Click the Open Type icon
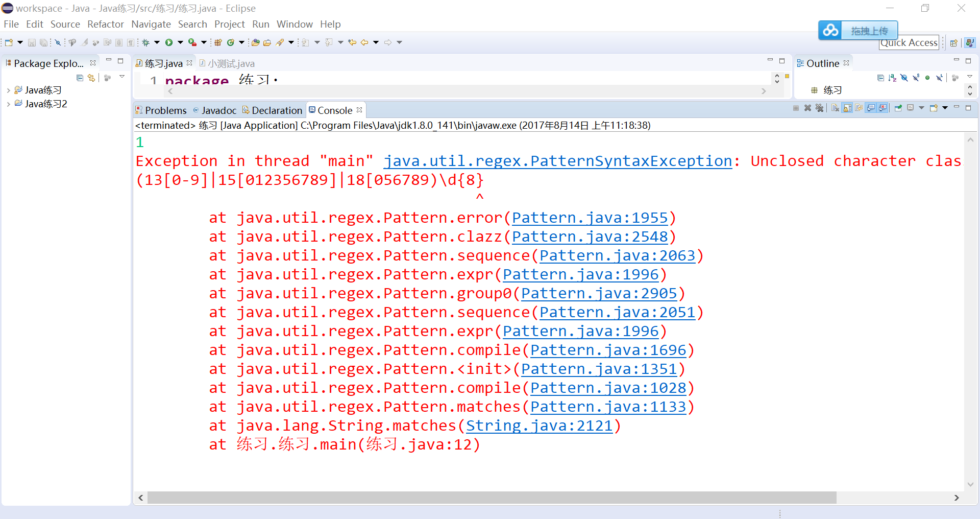 tap(256, 42)
